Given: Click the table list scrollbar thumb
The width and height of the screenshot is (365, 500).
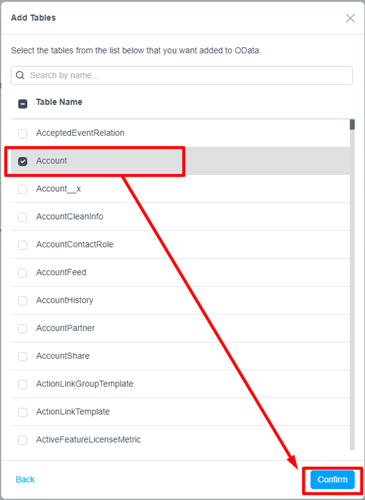Looking at the screenshot, I should tap(352, 125).
